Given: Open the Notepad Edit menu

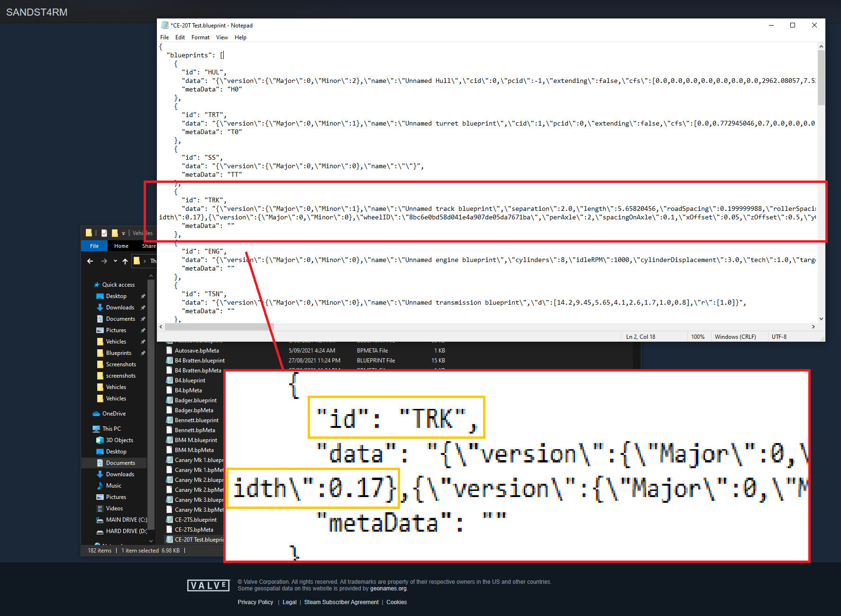Looking at the screenshot, I should click(x=180, y=37).
